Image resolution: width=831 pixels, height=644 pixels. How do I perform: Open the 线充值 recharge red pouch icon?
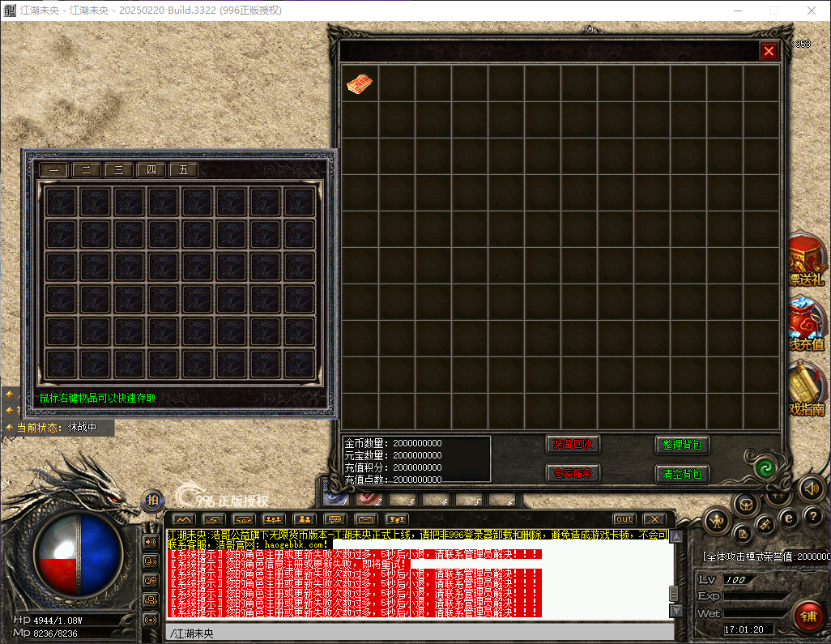point(808,326)
